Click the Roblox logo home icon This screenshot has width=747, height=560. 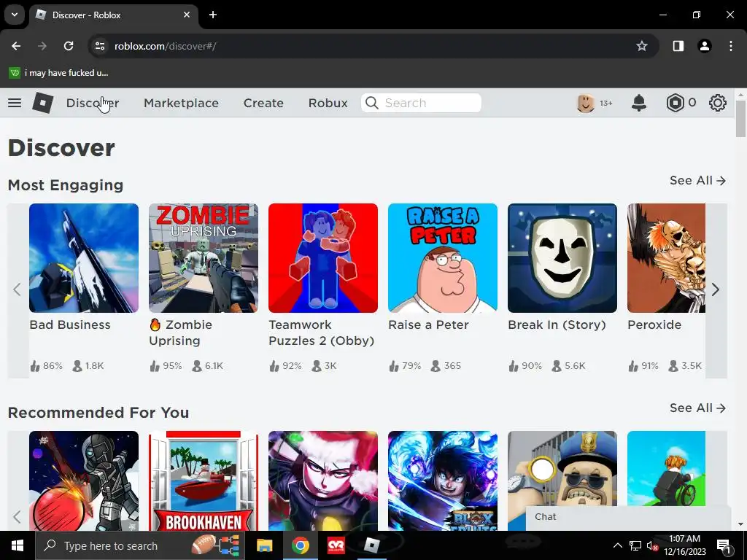pos(43,103)
